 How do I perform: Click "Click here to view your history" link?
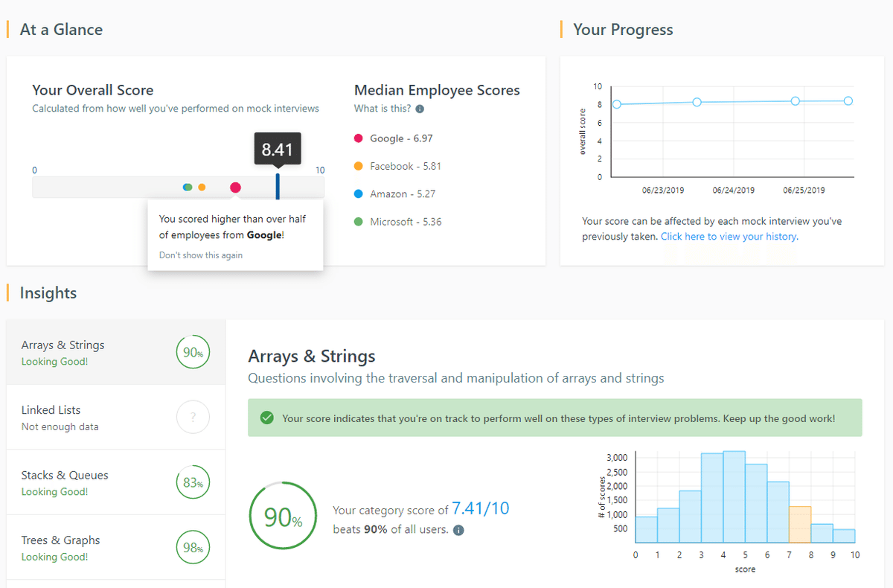pos(729,237)
